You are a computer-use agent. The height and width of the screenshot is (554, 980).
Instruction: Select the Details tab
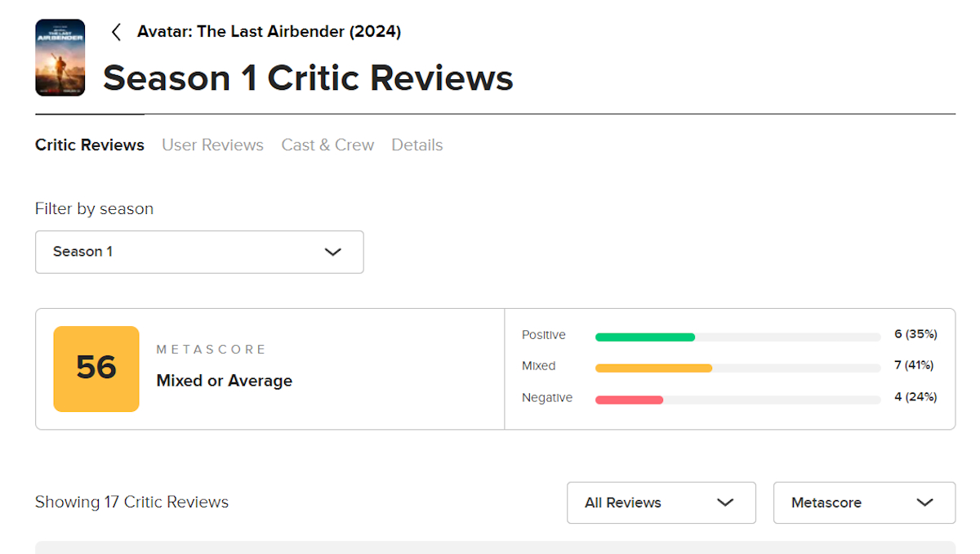click(x=416, y=145)
